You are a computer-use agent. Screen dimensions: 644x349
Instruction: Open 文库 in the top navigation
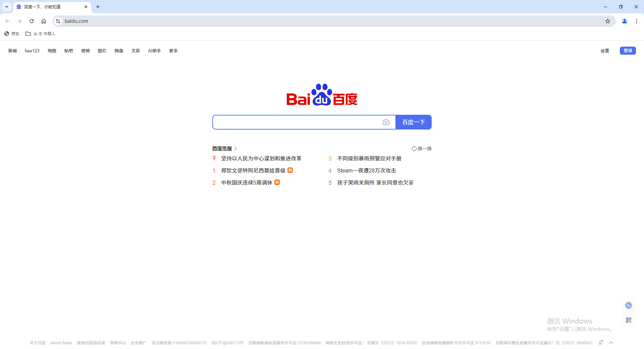(136, 51)
